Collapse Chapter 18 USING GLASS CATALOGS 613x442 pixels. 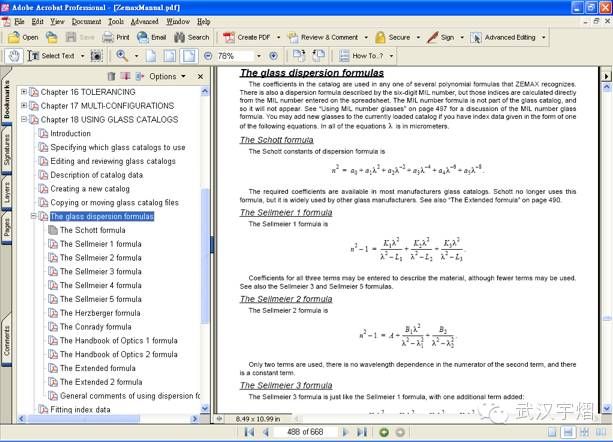coord(24,119)
